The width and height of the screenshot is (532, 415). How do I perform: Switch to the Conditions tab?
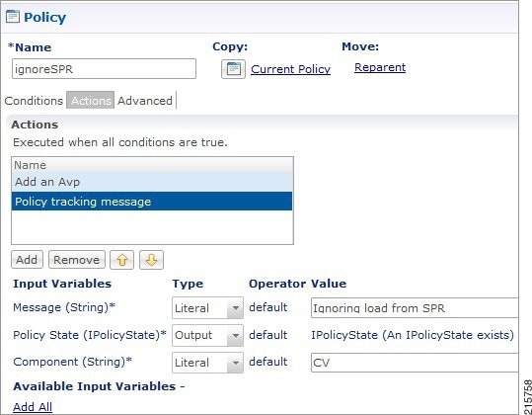[34, 101]
